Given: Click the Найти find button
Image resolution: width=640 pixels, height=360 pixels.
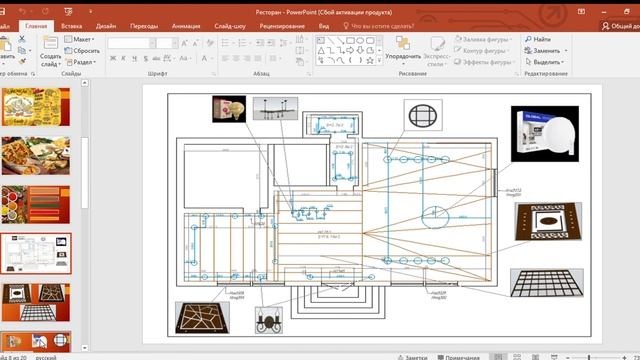Looking at the screenshot, I should (x=538, y=39).
